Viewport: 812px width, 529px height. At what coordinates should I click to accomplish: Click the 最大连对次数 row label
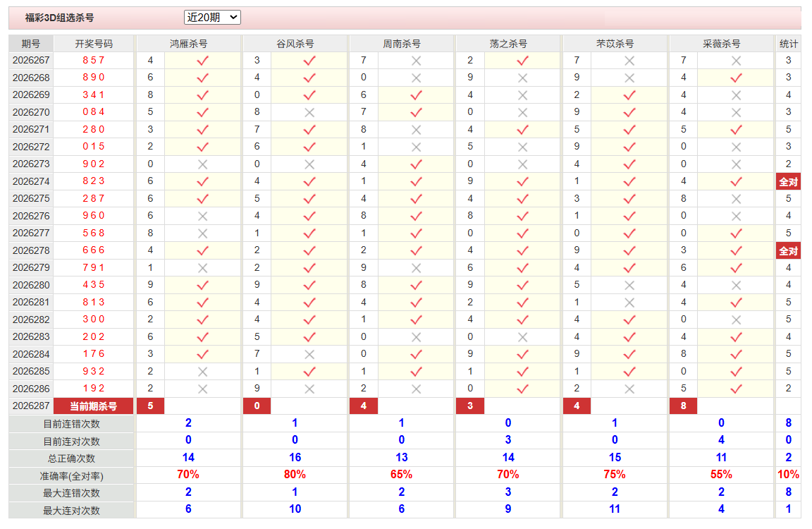click(71, 511)
